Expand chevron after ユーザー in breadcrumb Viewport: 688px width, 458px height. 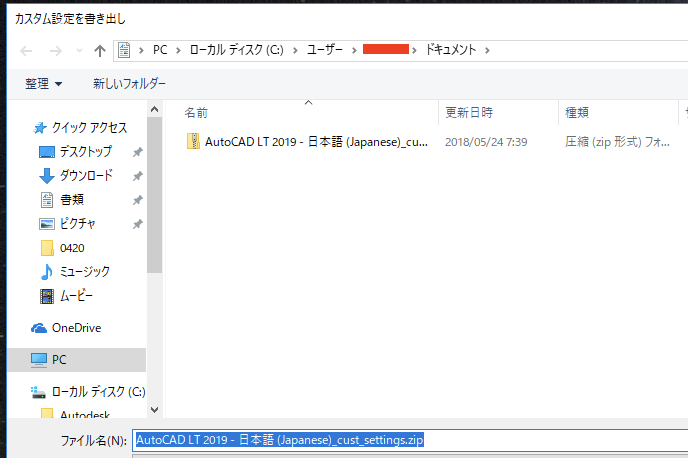click(x=354, y=50)
